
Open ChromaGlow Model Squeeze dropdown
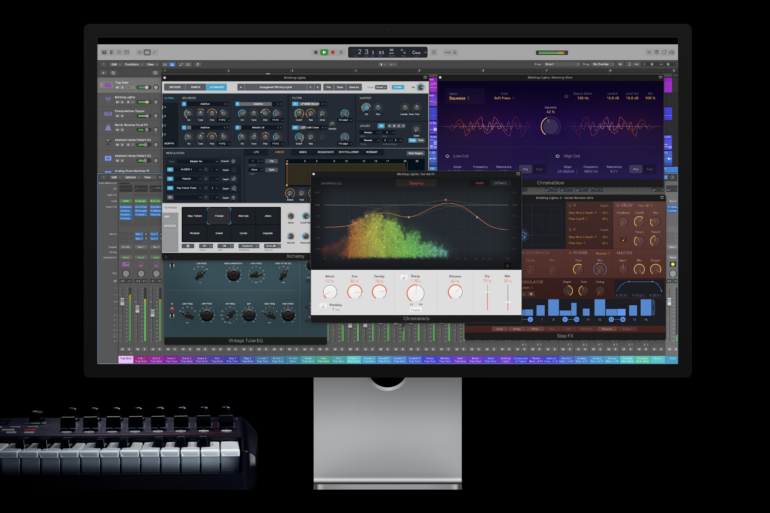[x=459, y=98]
